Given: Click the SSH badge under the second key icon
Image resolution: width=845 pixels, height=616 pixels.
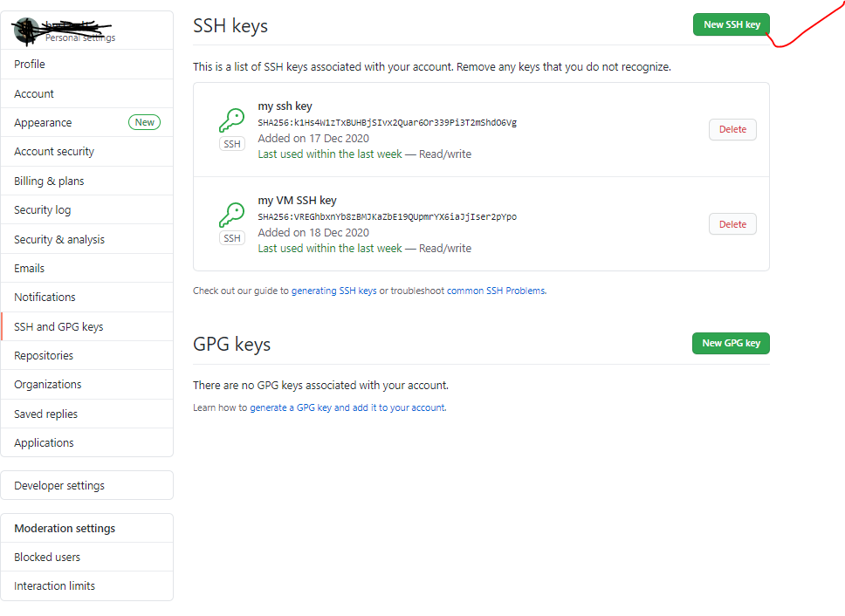Looking at the screenshot, I should [x=231, y=236].
